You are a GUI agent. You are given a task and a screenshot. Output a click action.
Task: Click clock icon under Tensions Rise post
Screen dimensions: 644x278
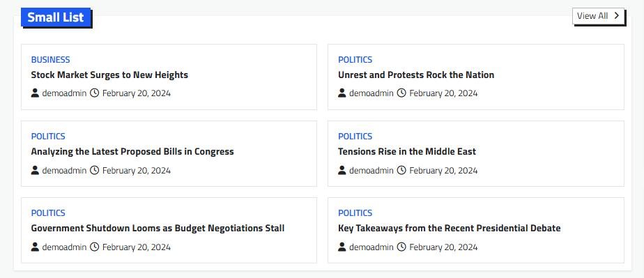click(x=401, y=170)
